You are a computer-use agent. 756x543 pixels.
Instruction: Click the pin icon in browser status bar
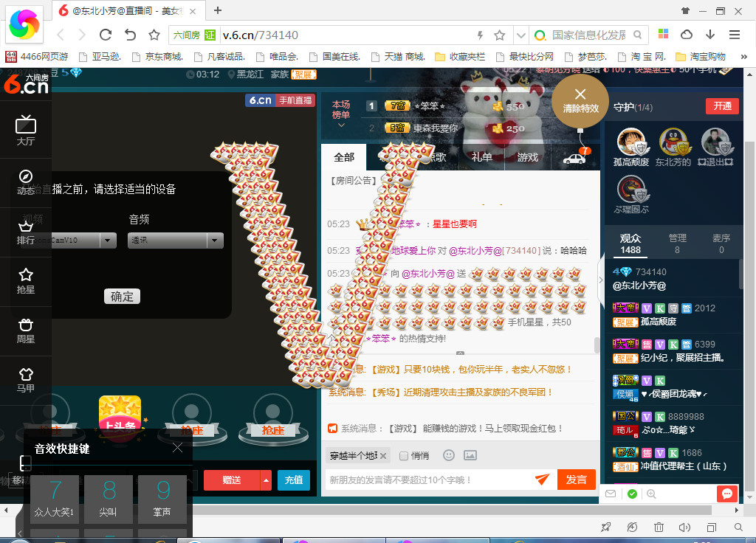click(606, 528)
